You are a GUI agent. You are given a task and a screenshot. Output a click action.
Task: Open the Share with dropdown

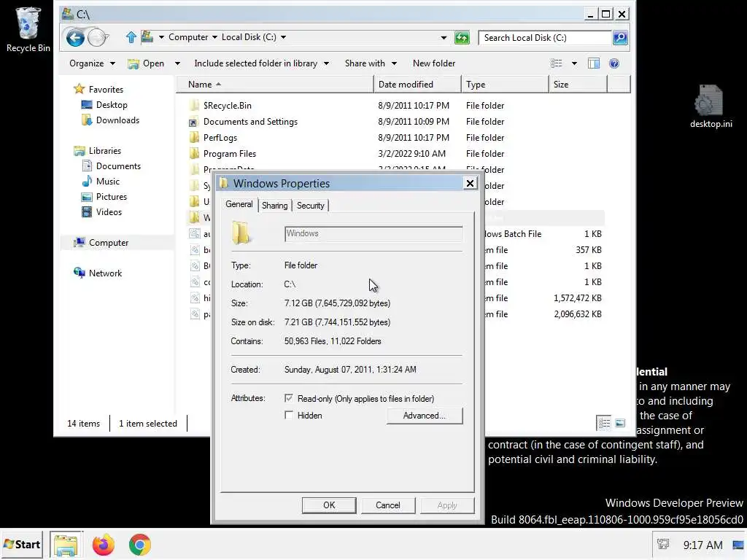(371, 63)
